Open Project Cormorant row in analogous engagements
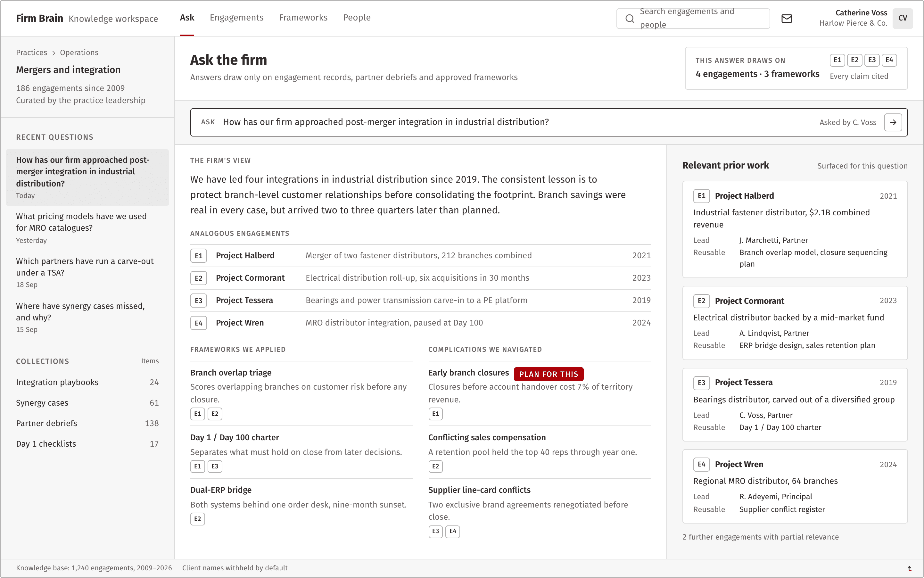924x578 pixels. pyautogui.click(x=421, y=278)
